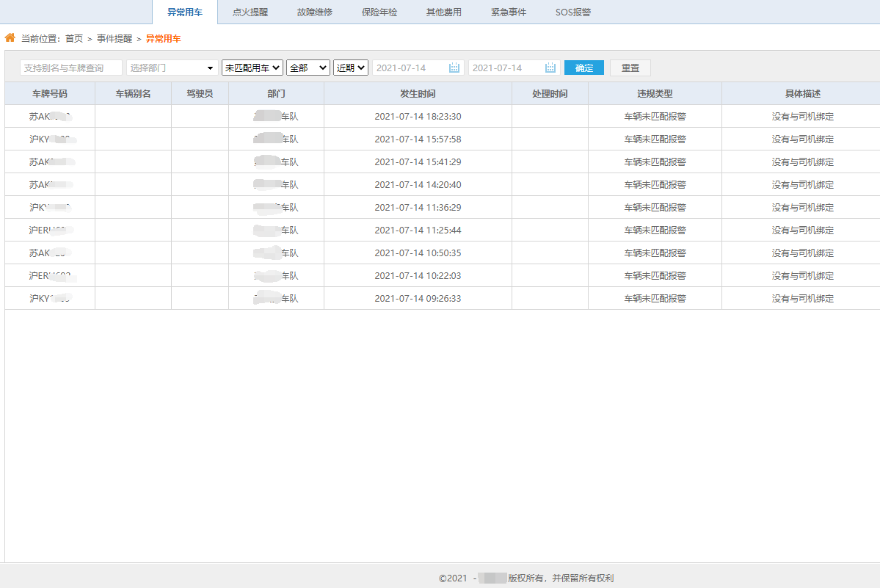Open the start date calendar picker icon
Viewport: 880px width, 588px height.
(454, 67)
